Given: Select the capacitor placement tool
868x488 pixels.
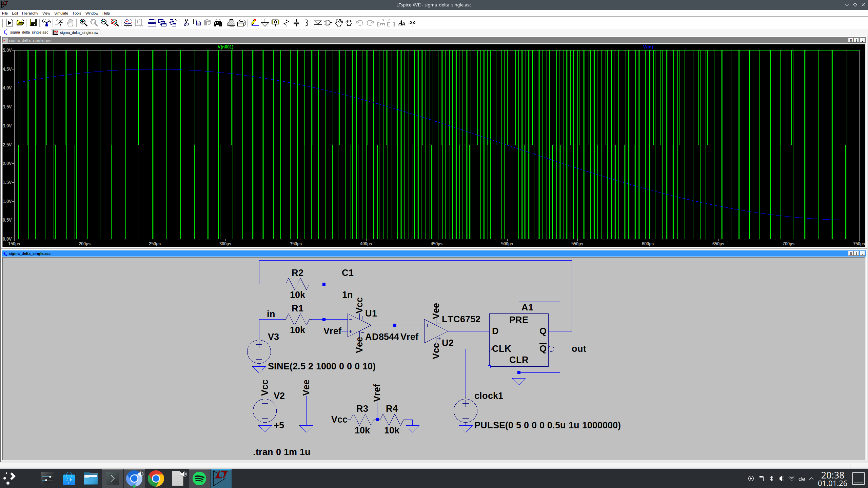Looking at the screenshot, I should coord(296,23).
